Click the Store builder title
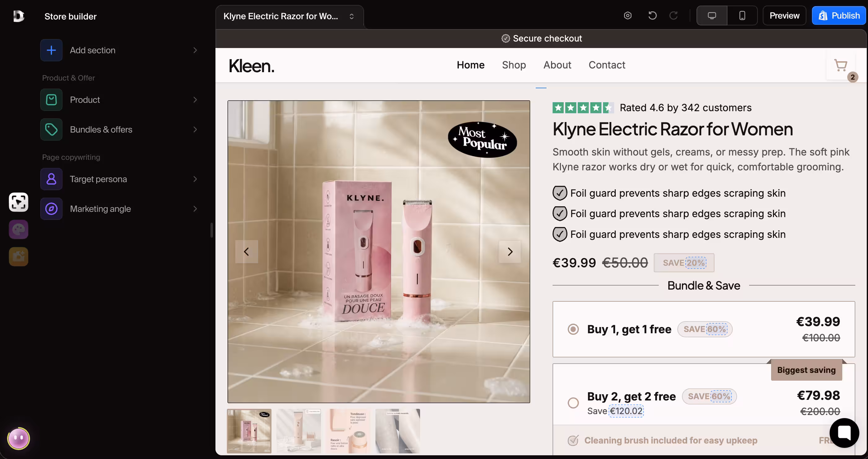The height and width of the screenshot is (459, 868). click(x=70, y=16)
